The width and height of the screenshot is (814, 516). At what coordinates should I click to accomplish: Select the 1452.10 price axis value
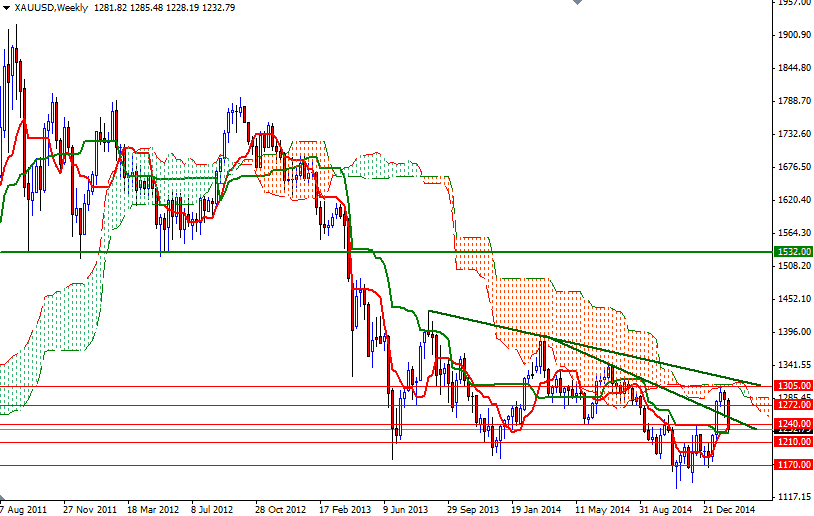[795, 299]
